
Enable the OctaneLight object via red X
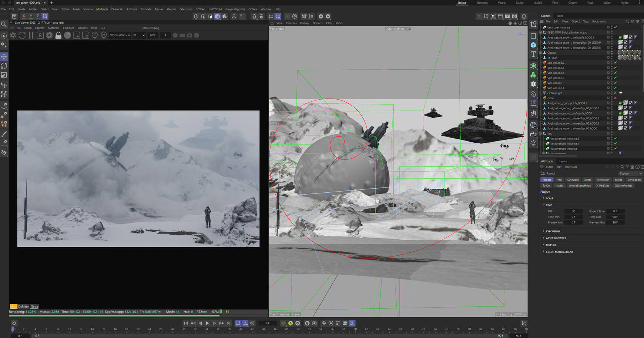[x=615, y=93]
